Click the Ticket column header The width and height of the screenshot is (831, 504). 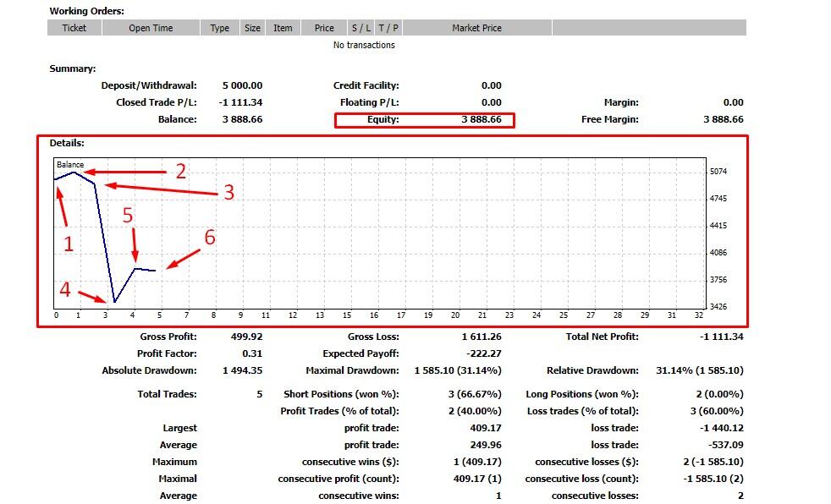pos(74,27)
